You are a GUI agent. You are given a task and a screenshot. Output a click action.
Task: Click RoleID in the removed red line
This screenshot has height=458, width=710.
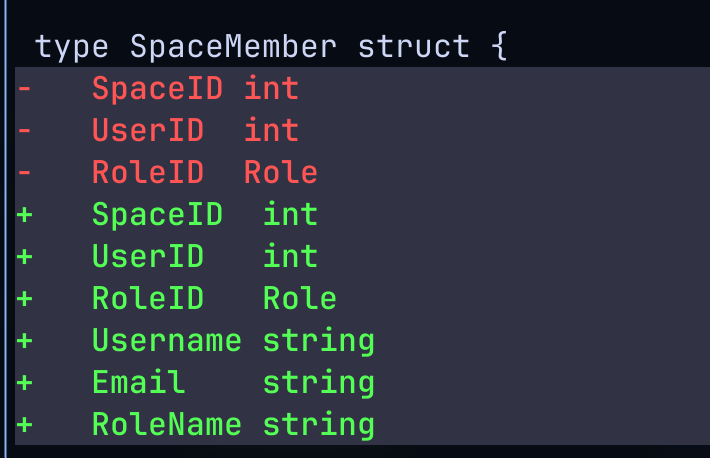[148, 172]
